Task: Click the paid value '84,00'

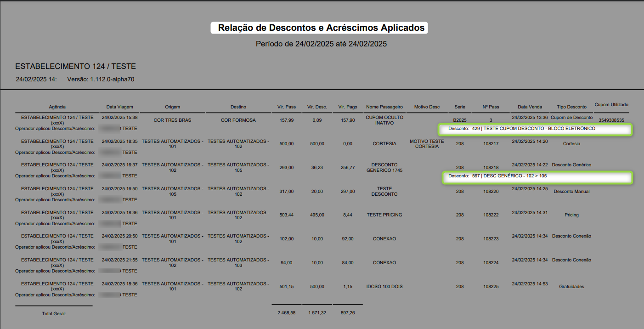Action: [348, 263]
